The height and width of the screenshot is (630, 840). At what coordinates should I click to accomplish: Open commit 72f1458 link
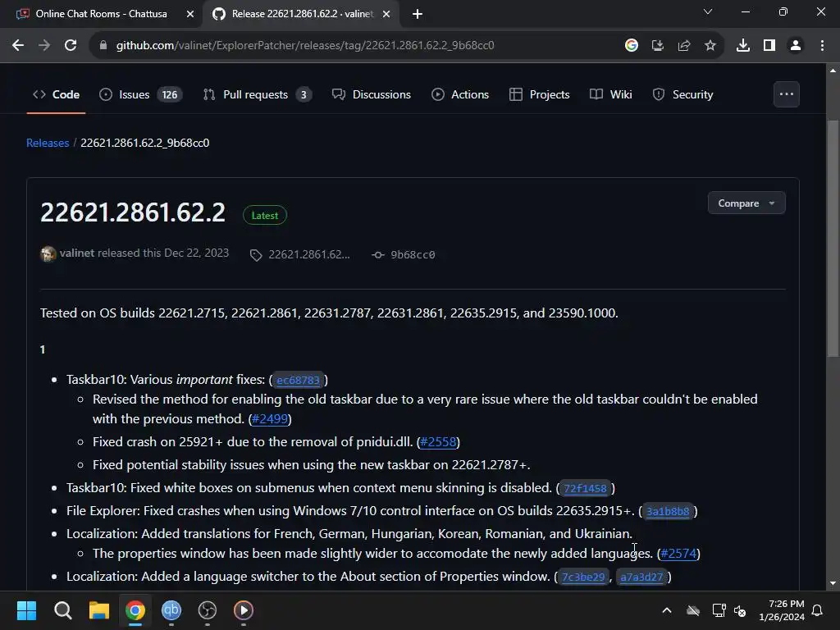click(x=585, y=489)
